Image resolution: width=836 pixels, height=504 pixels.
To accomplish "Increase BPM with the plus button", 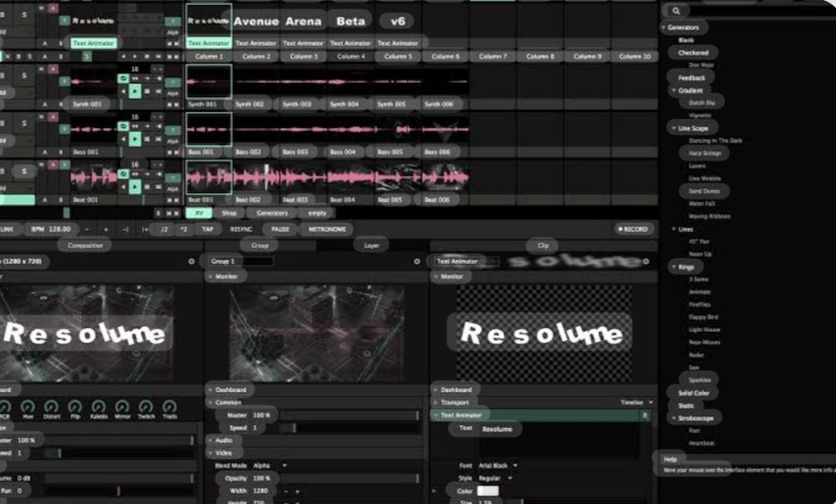I will [x=105, y=230].
